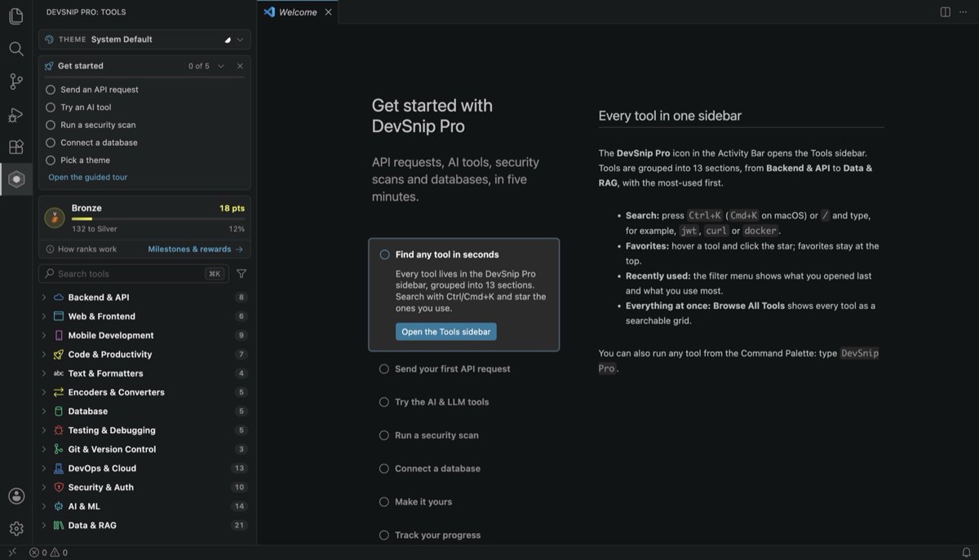The width and height of the screenshot is (979, 560).
Task: Mark Find any tool in seconds step done
Action: [x=384, y=254]
